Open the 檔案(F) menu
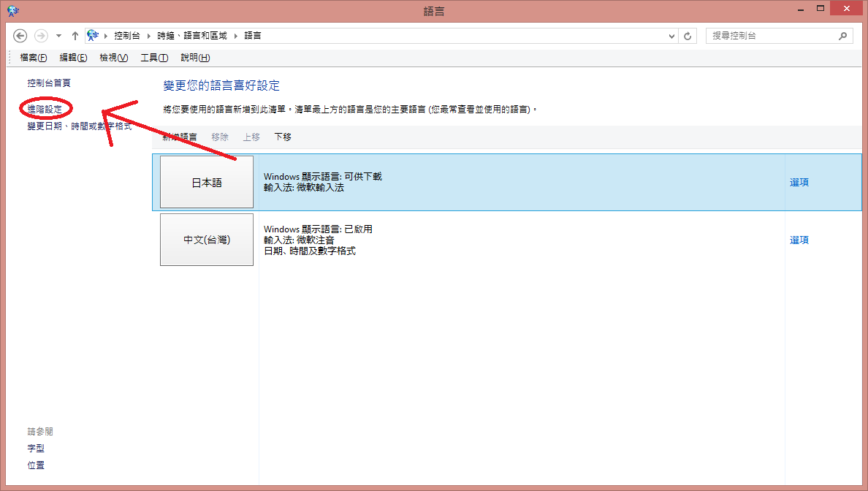This screenshot has height=491, width=868. click(x=34, y=58)
